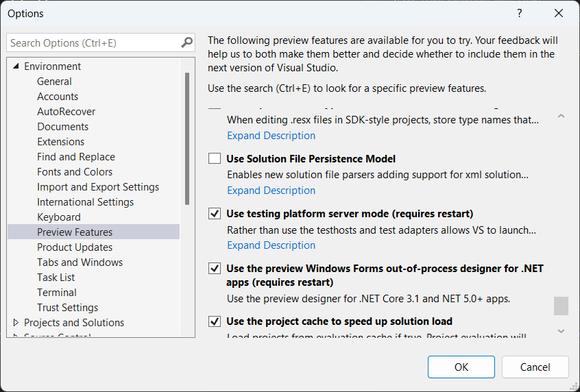Toggle the Windows Forms out-of-process designer checkbox
The image size is (580, 392).
[215, 268]
